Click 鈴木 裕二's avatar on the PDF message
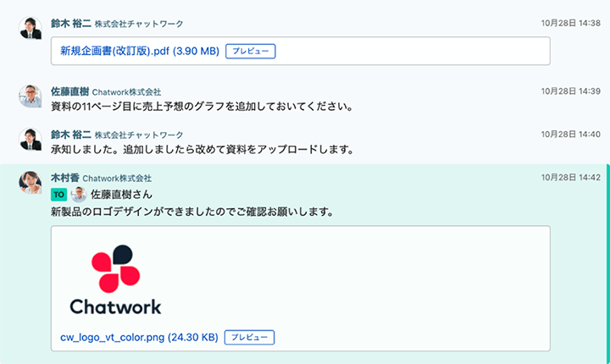The width and height of the screenshot is (610, 364). point(30,28)
